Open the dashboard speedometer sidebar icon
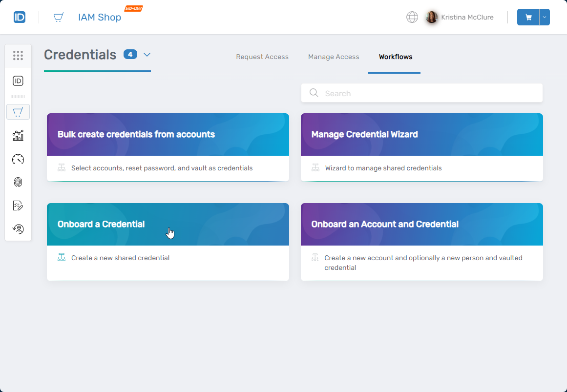The width and height of the screenshot is (567, 392). [x=18, y=159]
